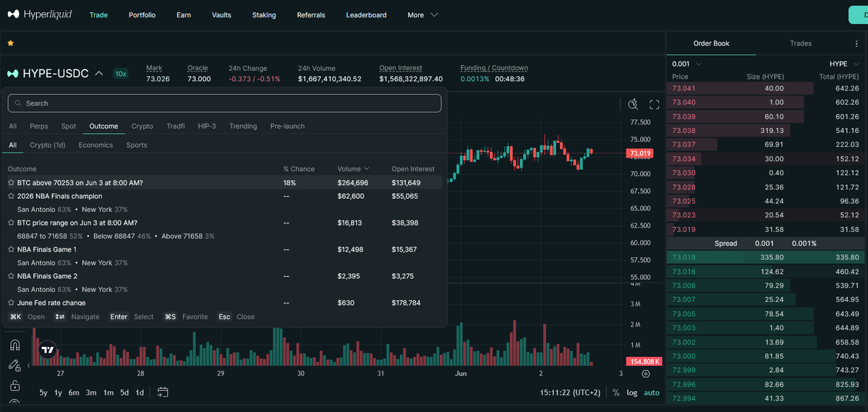
Task: Open the HYPE size unit dropdown
Action: pyautogui.click(x=844, y=64)
